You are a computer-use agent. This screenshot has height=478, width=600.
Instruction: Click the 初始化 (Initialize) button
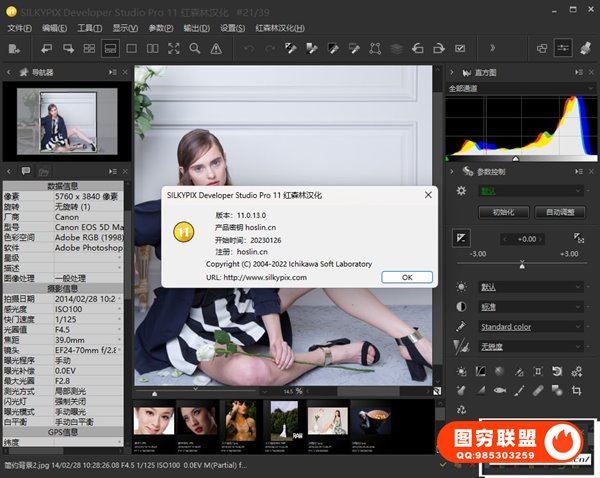[x=503, y=212]
